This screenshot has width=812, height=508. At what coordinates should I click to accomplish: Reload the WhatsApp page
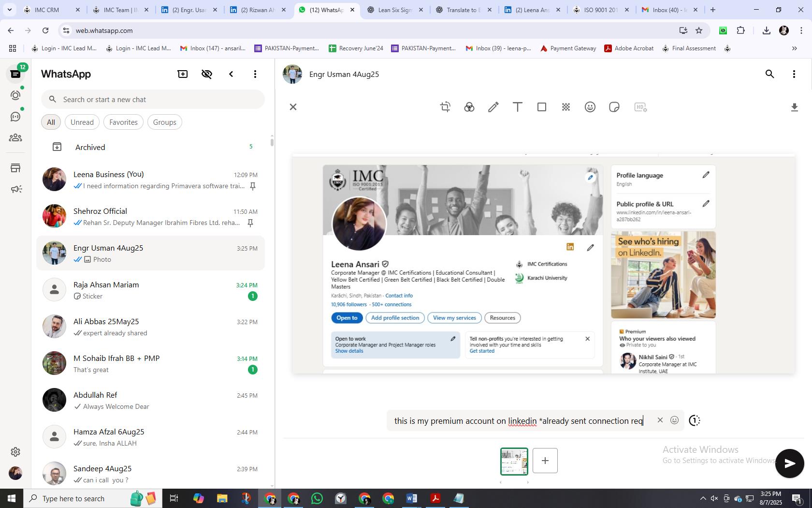point(45,30)
